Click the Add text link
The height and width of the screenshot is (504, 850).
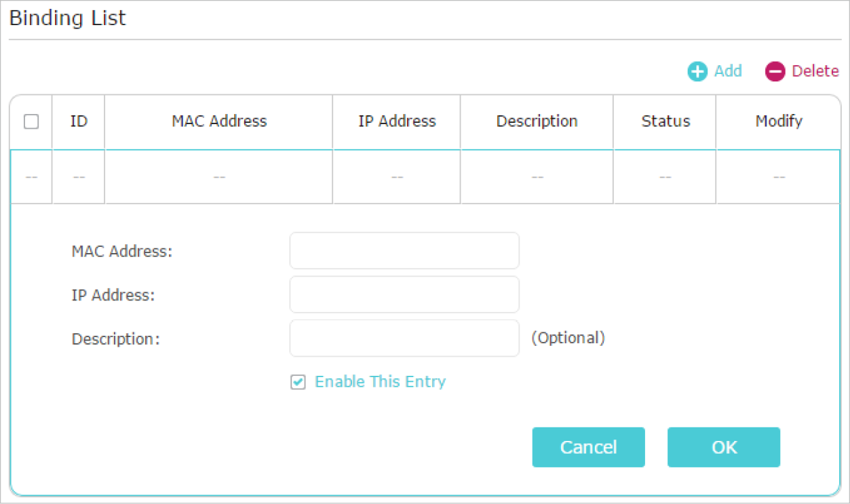[x=728, y=71]
